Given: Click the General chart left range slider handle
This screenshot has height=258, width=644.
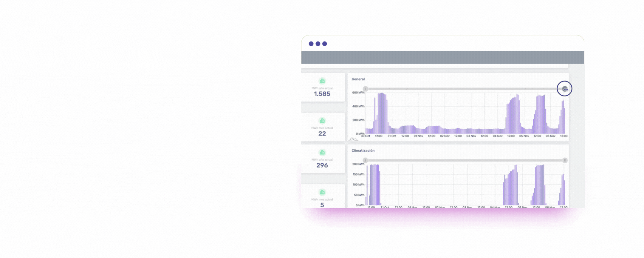Looking at the screenshot, I should pyautogui.click(x=365, y=89).
